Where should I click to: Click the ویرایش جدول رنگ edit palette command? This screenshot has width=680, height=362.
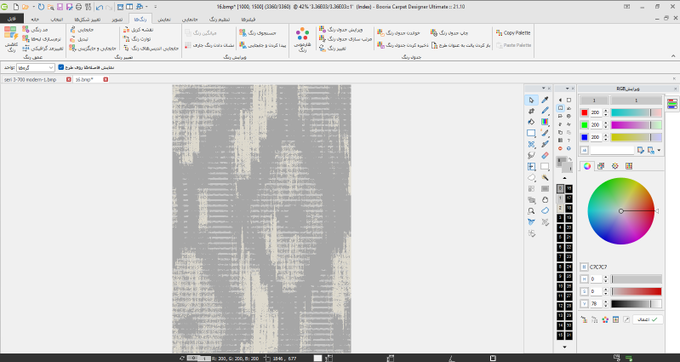coord(341,29)
